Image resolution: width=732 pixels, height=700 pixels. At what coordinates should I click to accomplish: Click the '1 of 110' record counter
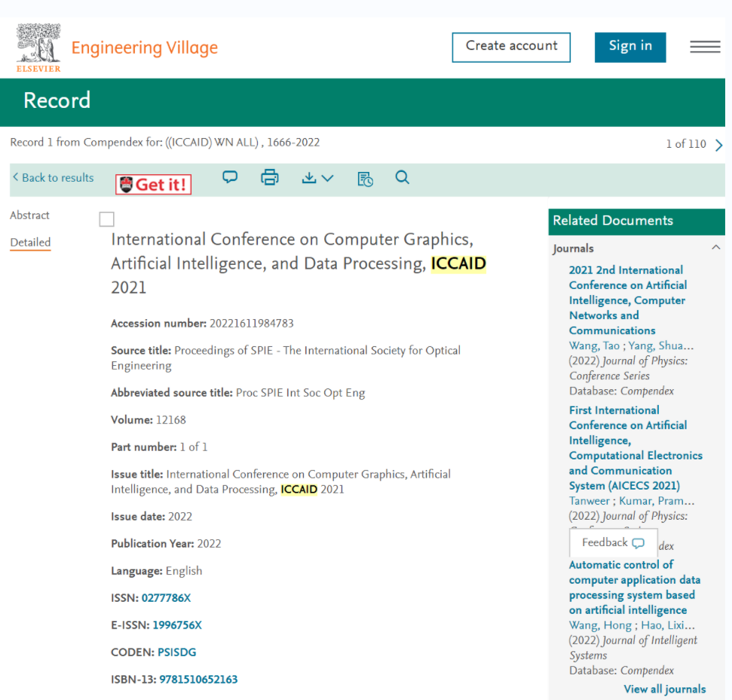point(686,144)
